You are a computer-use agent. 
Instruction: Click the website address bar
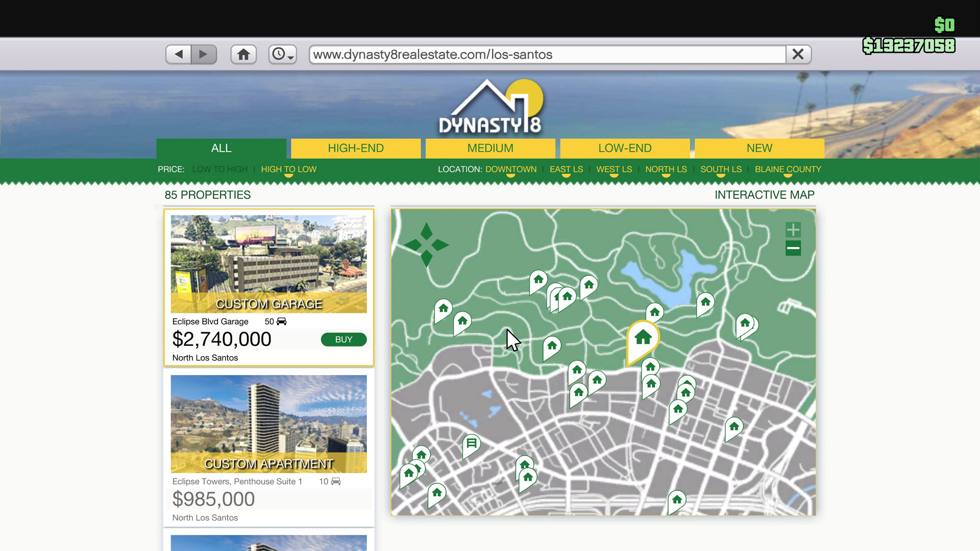click(547, 54)
